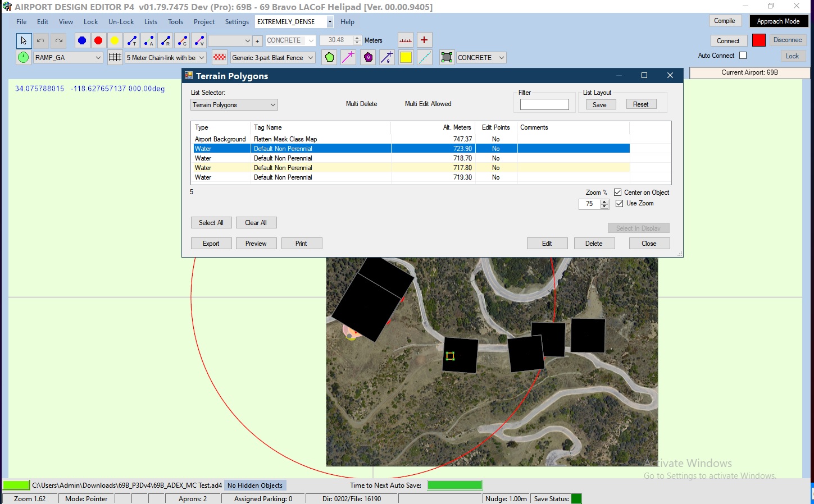Expand the RAMP_GA parking type dropdown
Image resolution: width=814 pixels, height=504 pixels.
pos(98,57)
